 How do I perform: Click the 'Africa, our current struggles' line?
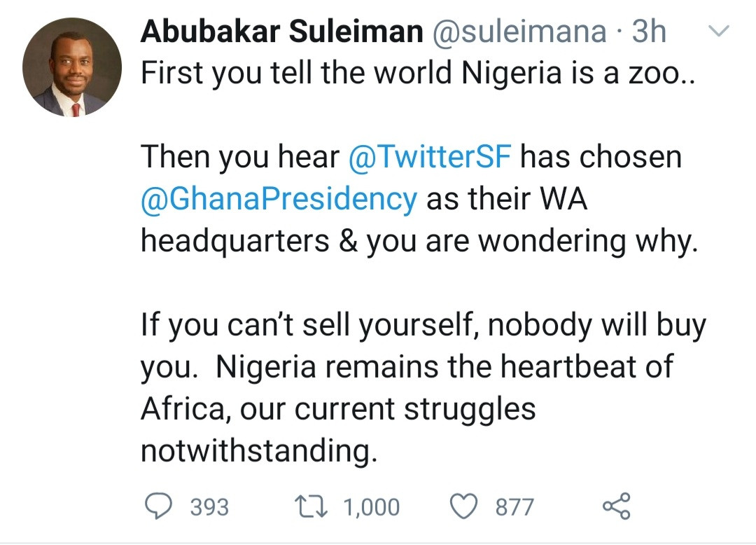(x=337, y=409)
